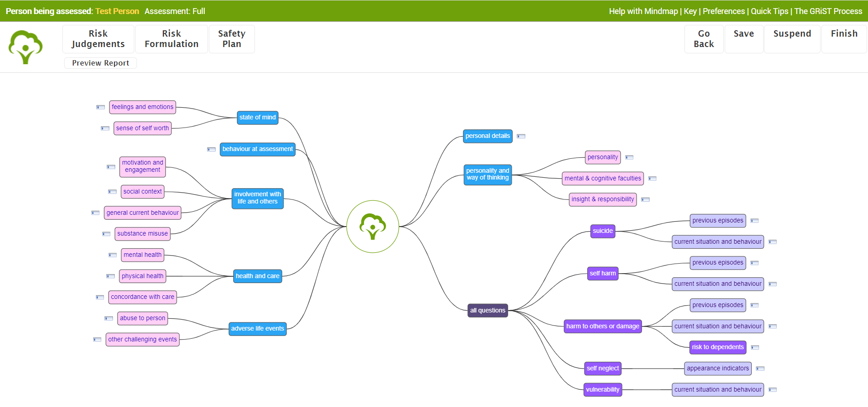This screenshot has width=868, height=407.
Task: Click progress icon next to appearance indicators
Action: tap(760, 369)
